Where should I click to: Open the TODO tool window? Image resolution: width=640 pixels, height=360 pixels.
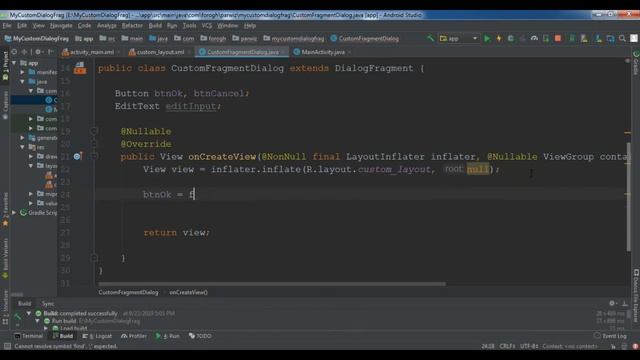click(x=200, y=336)
